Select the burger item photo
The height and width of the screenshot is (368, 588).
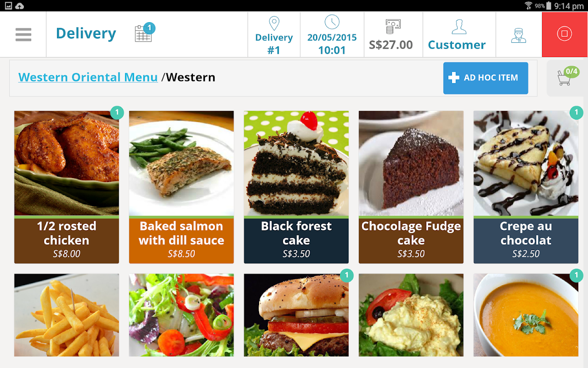tap(296, 315)
